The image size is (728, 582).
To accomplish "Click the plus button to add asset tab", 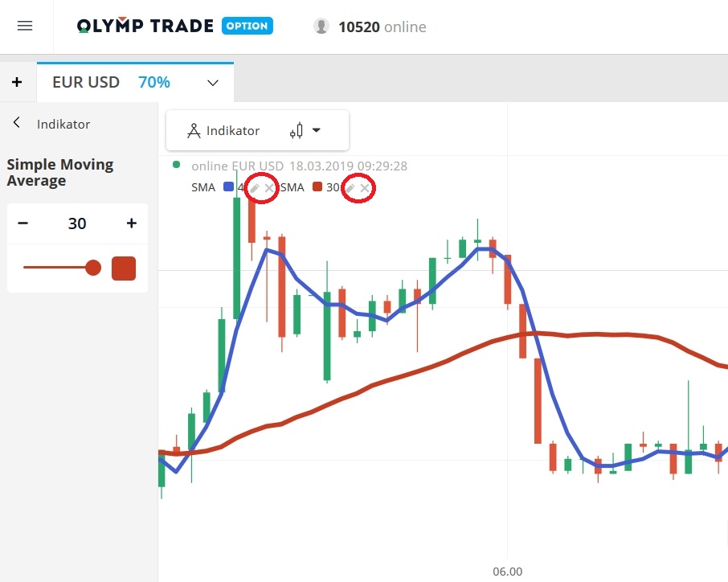I will click(17, 82).
